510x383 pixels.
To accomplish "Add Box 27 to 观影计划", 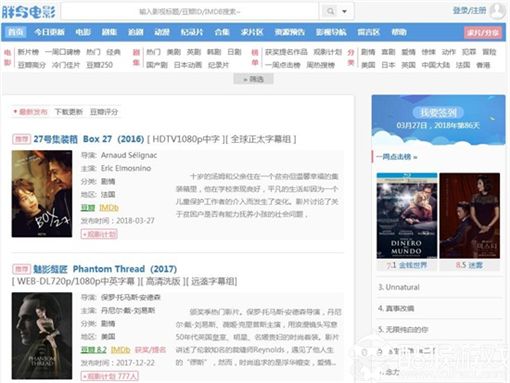I will pyautogui.click(x=99, y=234).
